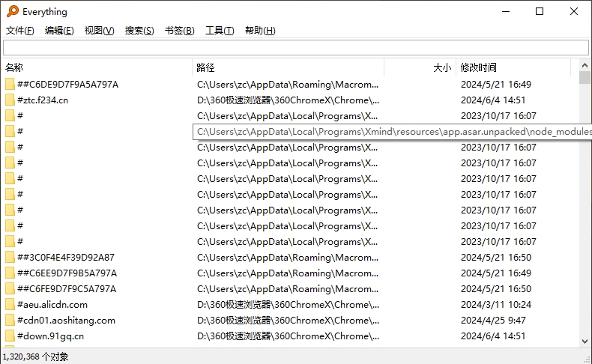Click the 1,320,368 个对象 status text
Screen dimensions: 592x364
35,357
